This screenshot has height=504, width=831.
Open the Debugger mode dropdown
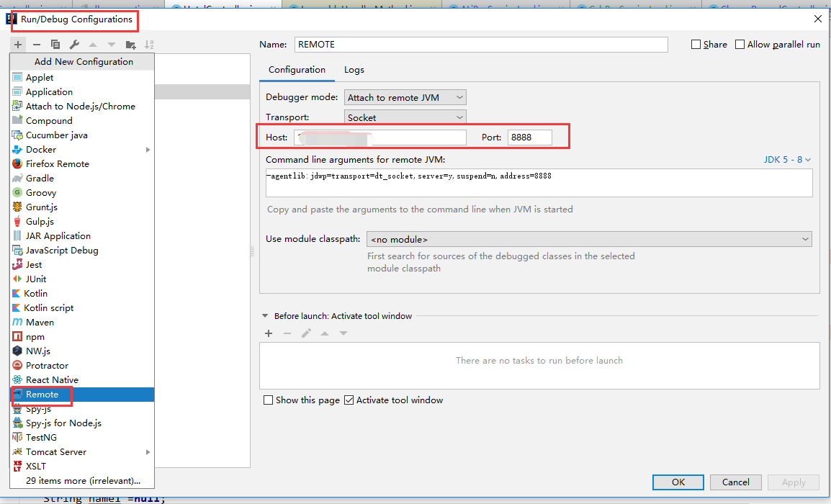(405, 97)
